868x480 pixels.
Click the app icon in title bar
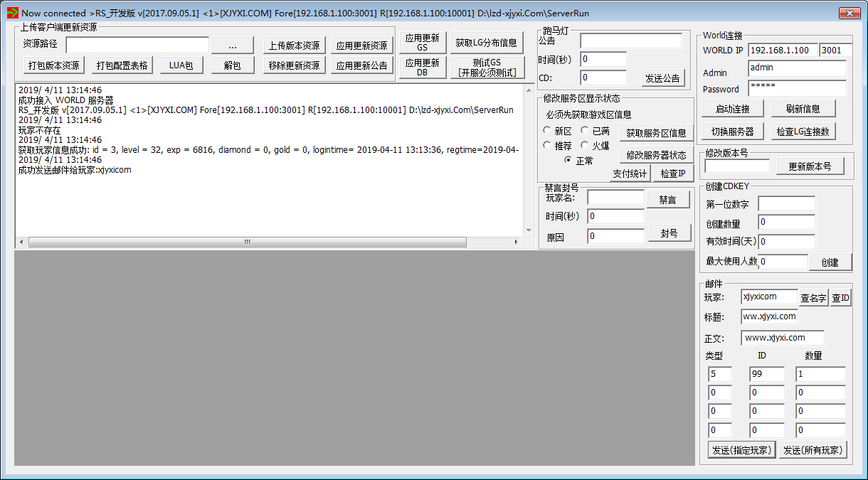coord(12,13)
